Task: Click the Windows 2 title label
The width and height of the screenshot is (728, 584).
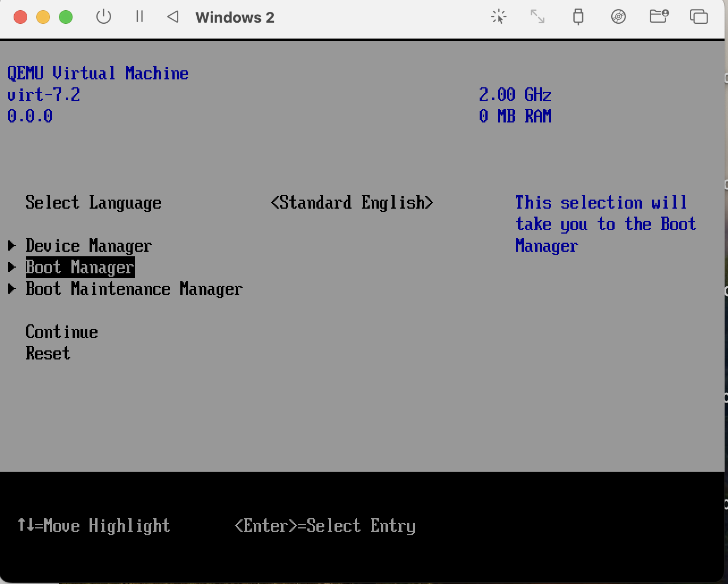Action: 234,17
